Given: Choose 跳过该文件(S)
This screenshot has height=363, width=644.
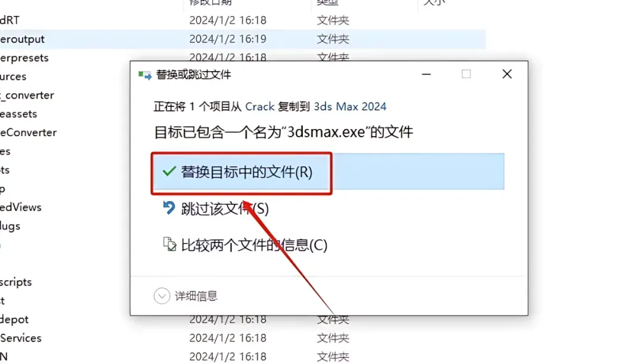Looking at the screenshot, I should tap(225, 208).
